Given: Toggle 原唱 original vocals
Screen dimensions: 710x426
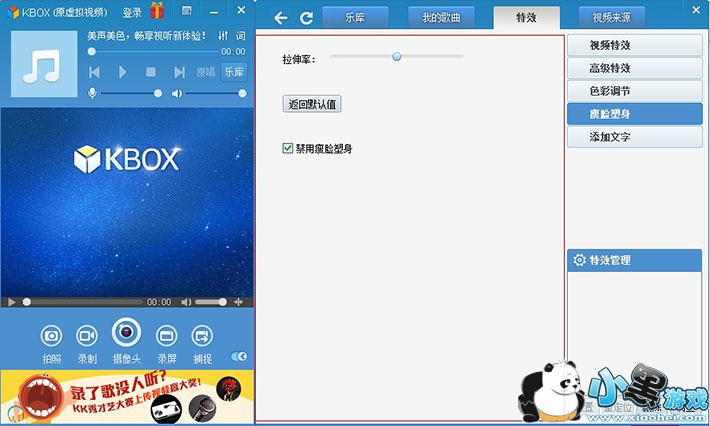Looking at the screenshot, I should (x=206, y=72).
